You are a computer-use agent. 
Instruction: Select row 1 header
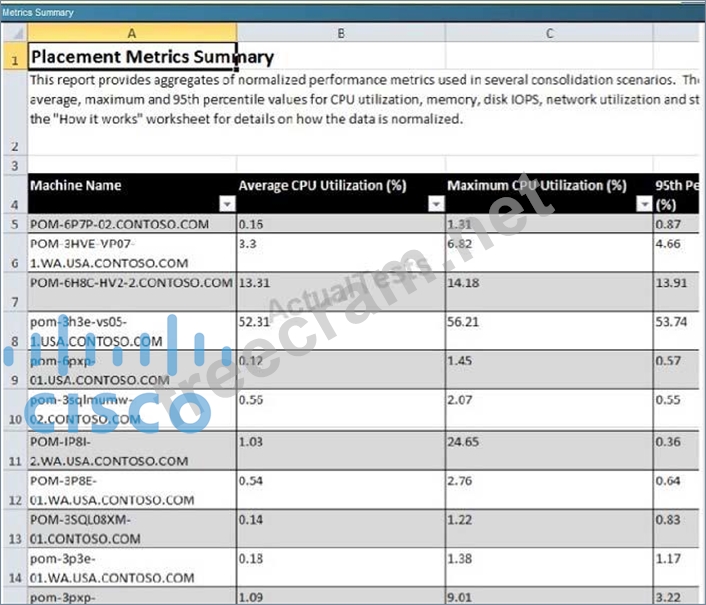13,58
